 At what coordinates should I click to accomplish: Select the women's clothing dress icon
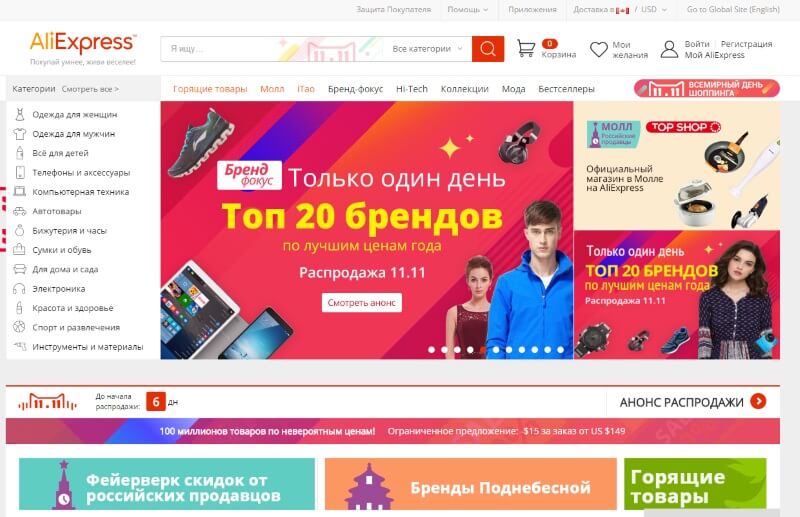click(19, 114)
